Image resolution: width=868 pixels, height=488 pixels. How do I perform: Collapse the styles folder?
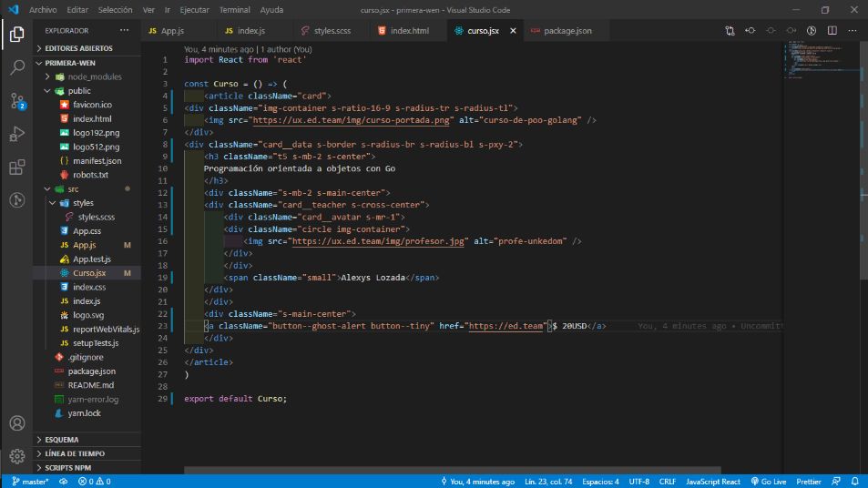[x=87, y=203]
